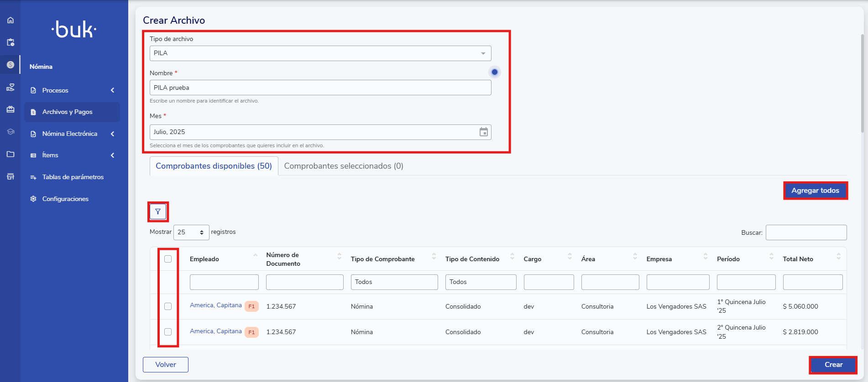The width and height of the screenshot is (868, 382).
Task: Check the 1° Quincena Julio row checkbox
Action: pyautogui.click(x=168, y=306)
